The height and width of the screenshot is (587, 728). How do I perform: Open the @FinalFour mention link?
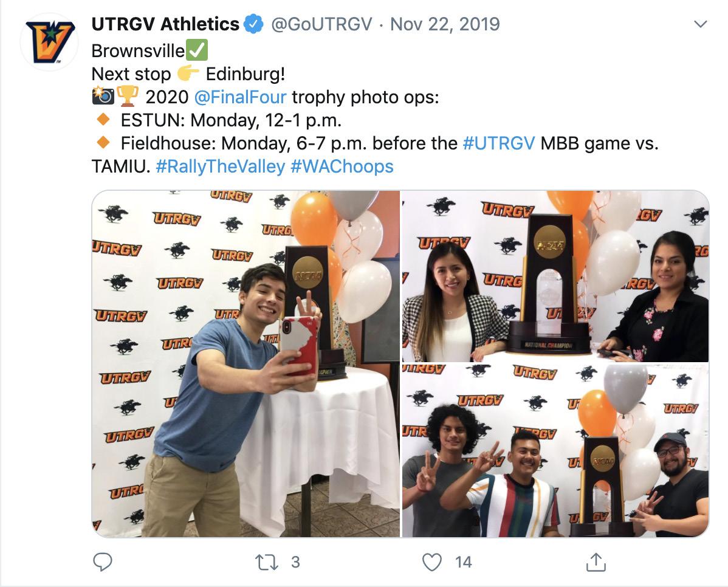[240, 97]
